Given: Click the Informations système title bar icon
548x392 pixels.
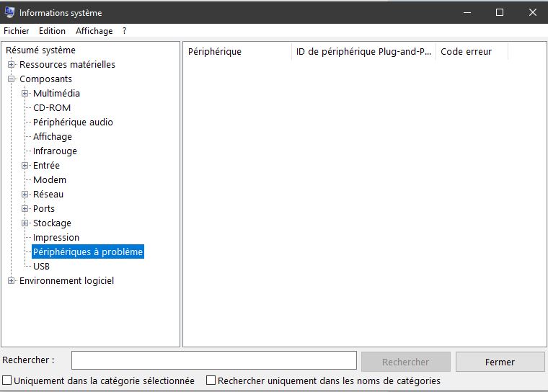Looking at the screenshot, I should pyautogui.click(x=9, y=12).
